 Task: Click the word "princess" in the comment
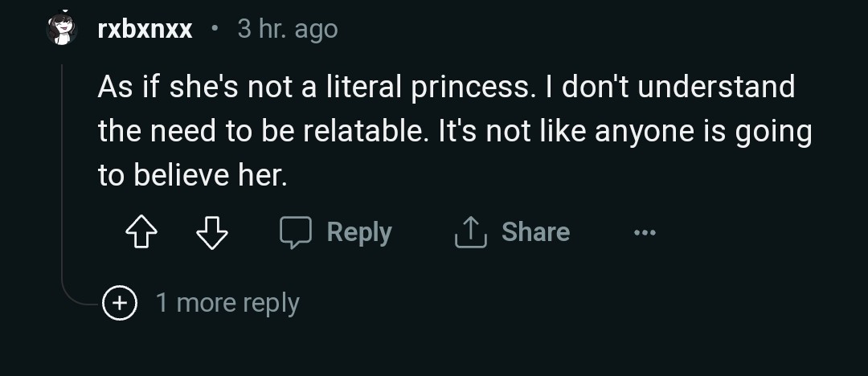472,87
